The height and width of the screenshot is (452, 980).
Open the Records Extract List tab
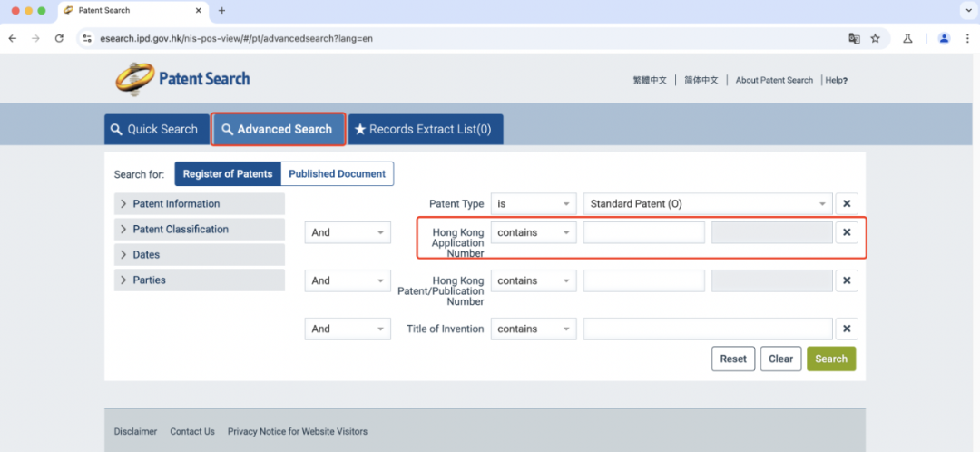[423, 129]
